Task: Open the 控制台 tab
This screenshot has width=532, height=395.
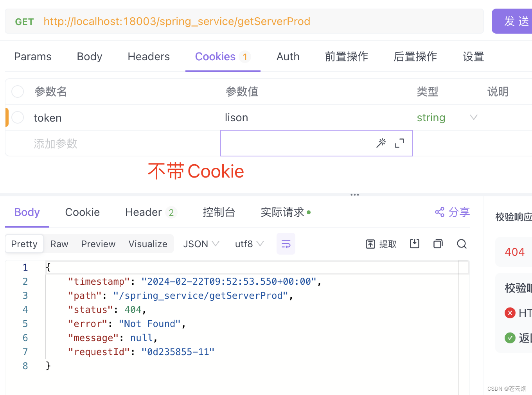Action: point(219,212)
